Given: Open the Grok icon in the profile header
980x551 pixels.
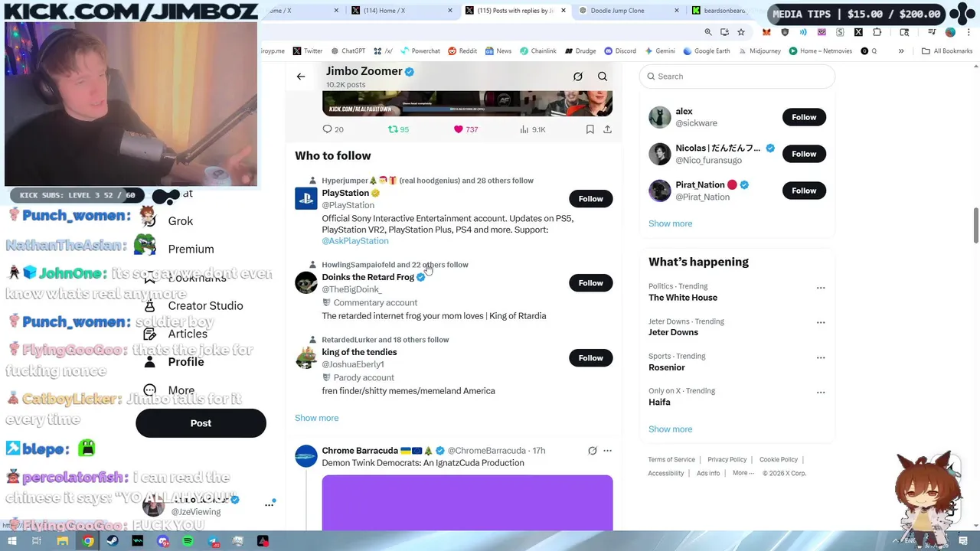Looking at the screenshot, I should point(578,77).
